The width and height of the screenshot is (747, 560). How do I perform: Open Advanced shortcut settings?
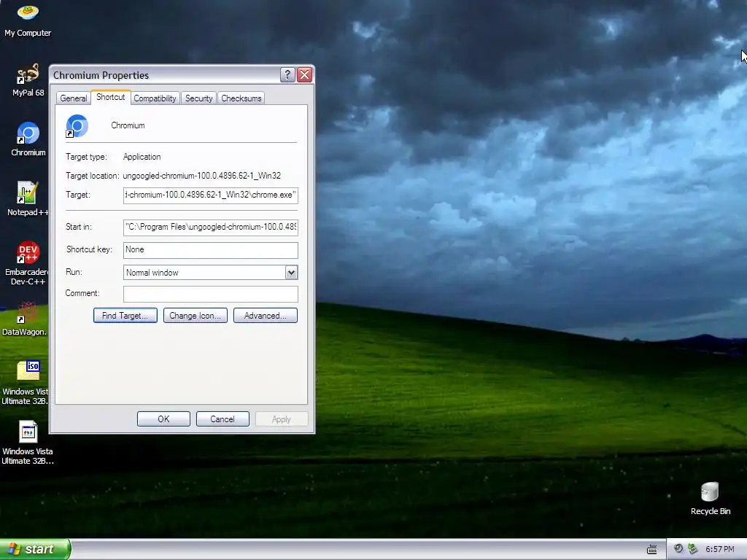pos(266,315)
